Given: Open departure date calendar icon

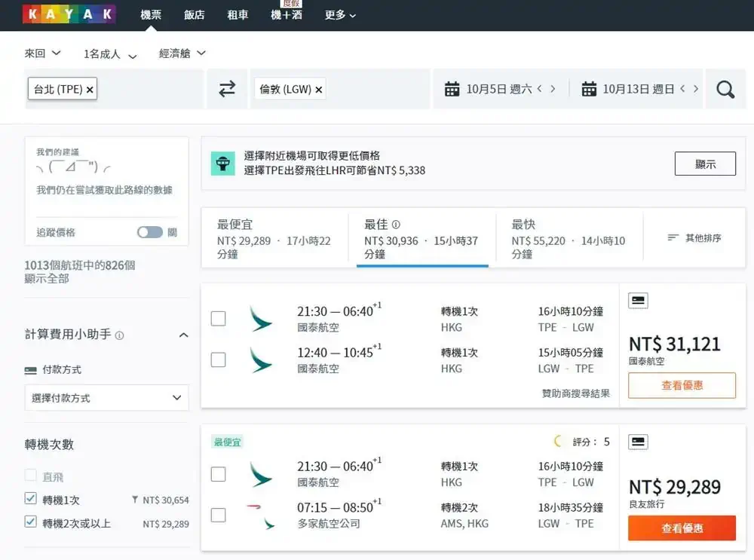Looking at the screenshot, I should [x=452, y=89].
